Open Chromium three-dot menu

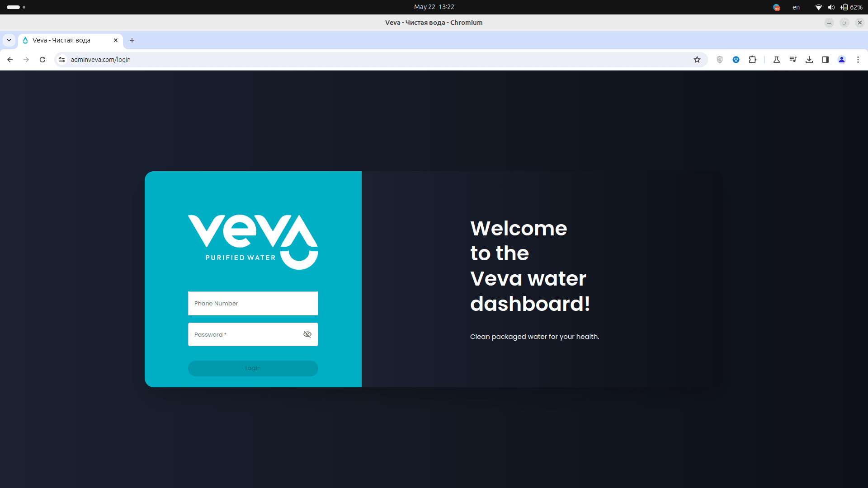point(858,60)
